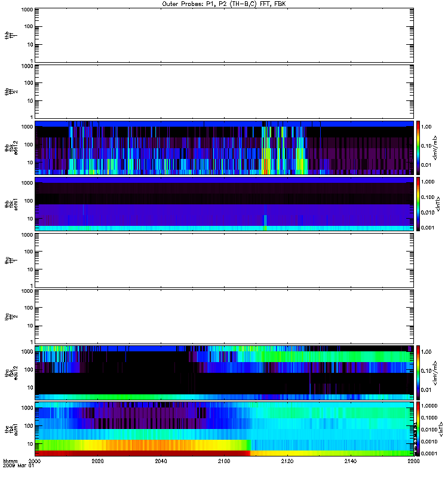Select the thc fbk scm1 color bar
This screenshot has width=448, height=478.
coord(418,429)
